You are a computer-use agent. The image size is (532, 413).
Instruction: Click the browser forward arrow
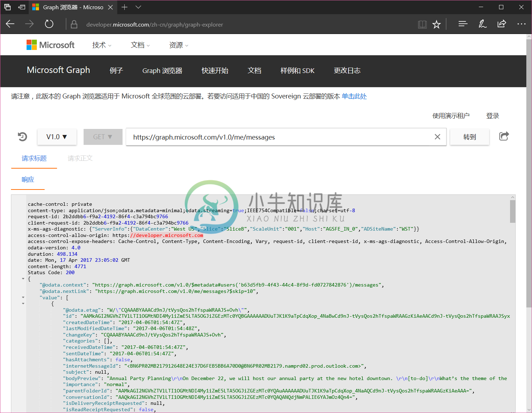pyautogui.click(x=29, y=24)
